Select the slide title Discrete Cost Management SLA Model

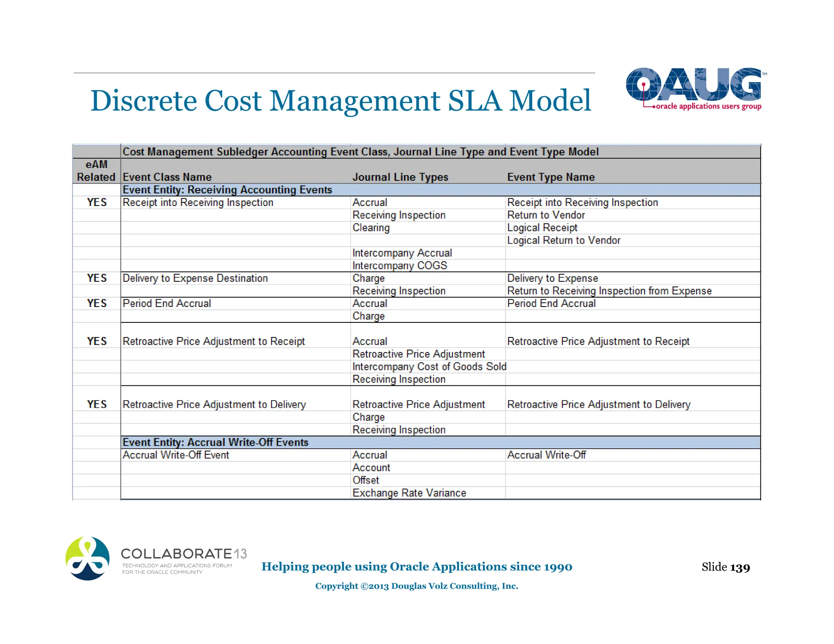pos(340,101)
